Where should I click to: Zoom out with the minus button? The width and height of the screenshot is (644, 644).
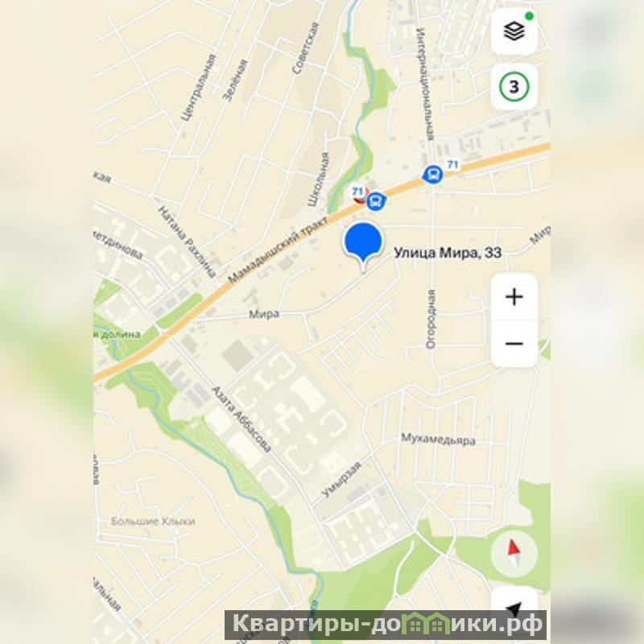point(514,344)
